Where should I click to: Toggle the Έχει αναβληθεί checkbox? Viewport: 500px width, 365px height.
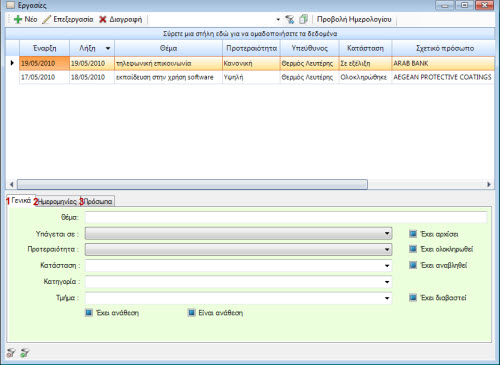pos(413,265)
